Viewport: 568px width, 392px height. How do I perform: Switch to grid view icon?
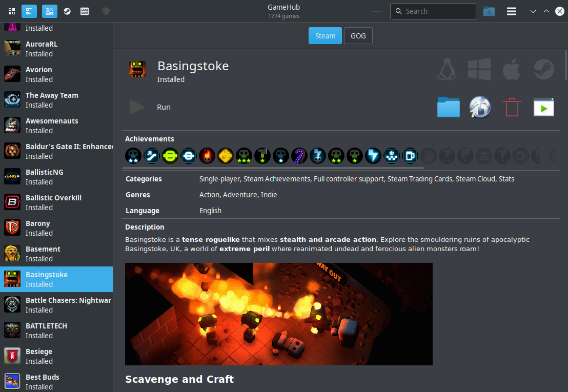pyautogui.click(x=12, y=11)
